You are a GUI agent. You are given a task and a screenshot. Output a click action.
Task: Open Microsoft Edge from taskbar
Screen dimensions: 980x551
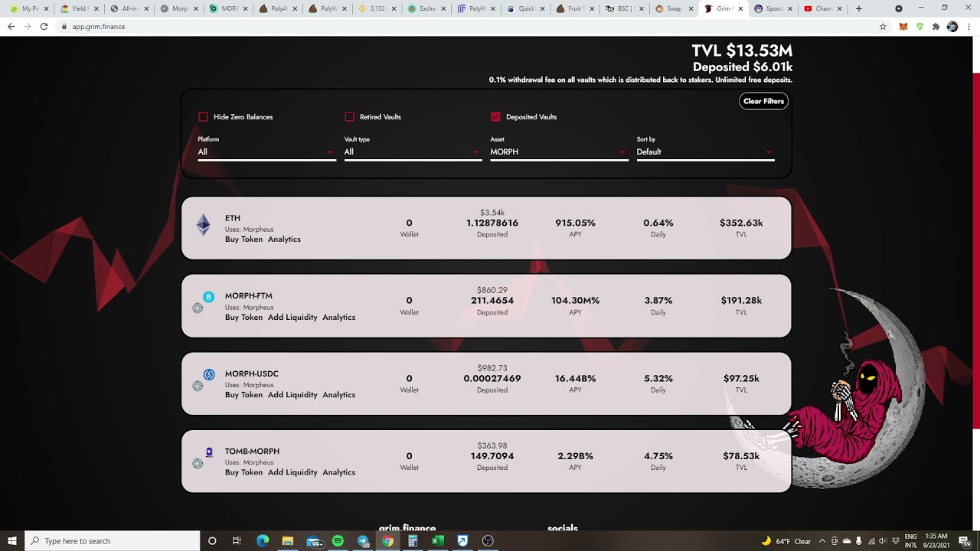point(263,541)
